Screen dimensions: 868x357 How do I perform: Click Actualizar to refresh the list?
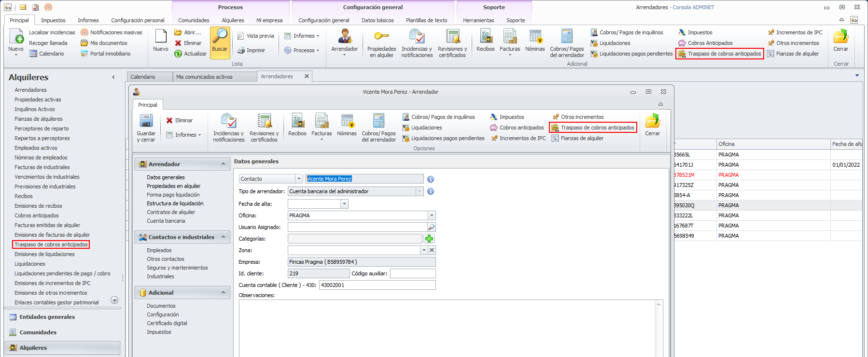coord(190,54)
